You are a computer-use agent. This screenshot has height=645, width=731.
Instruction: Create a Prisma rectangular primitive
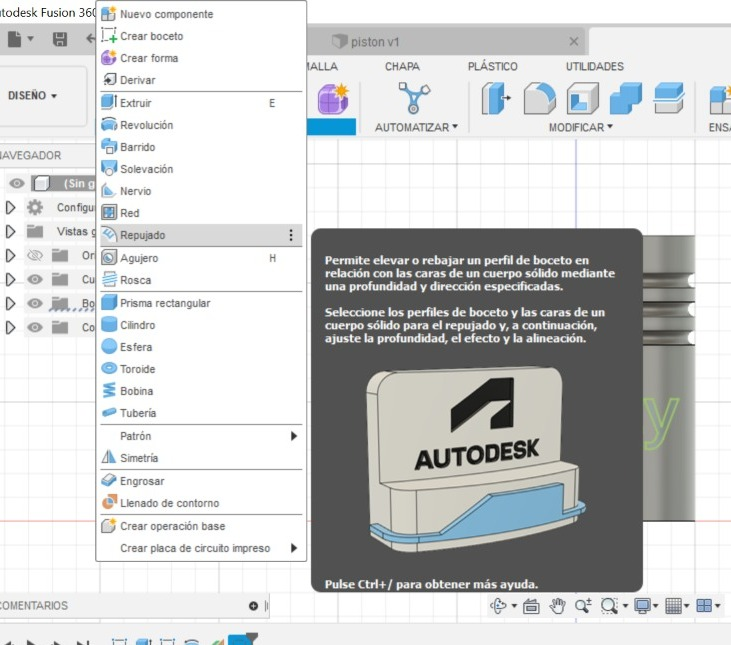pos(201,303)
